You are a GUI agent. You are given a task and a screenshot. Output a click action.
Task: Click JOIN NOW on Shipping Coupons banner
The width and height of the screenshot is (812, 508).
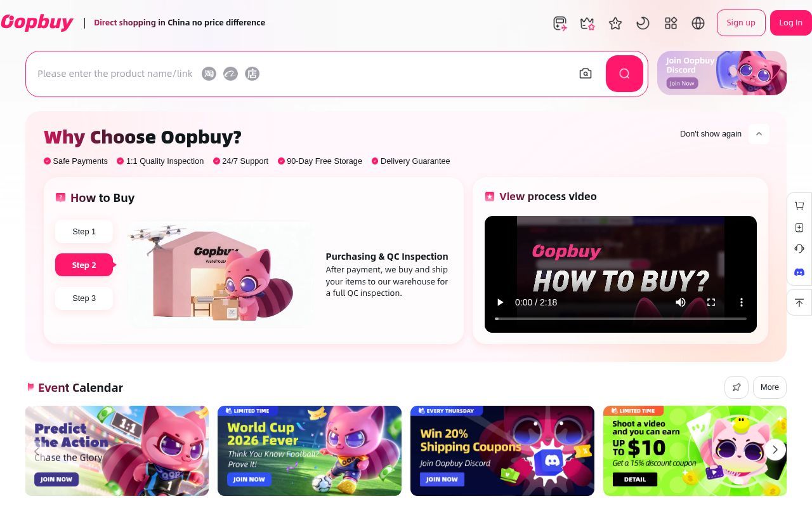442,479
